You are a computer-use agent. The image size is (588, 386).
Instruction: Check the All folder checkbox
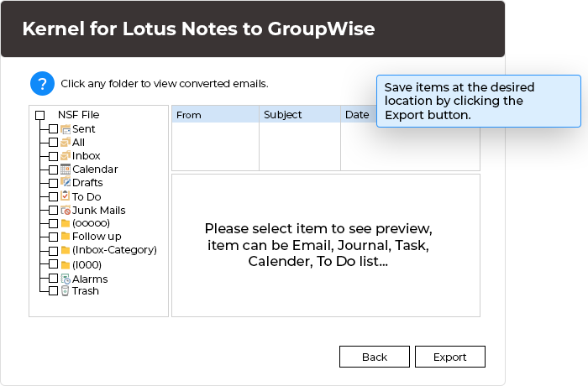click(x=53, y=143)
